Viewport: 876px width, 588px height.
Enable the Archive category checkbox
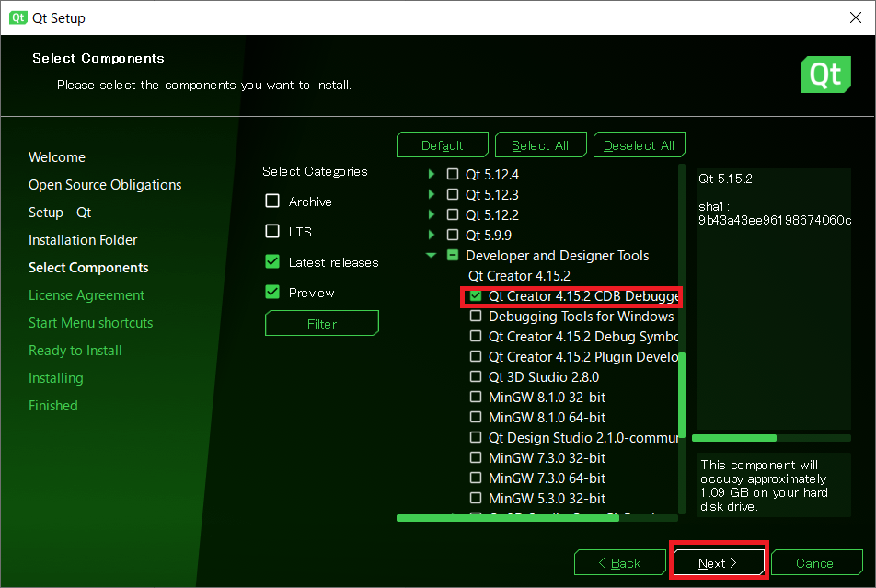click(x=272, y=201)
